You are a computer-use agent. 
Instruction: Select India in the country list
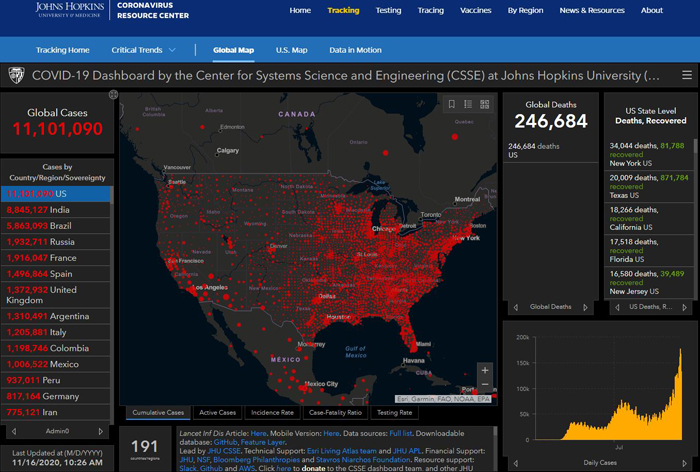tap(55, 210)
